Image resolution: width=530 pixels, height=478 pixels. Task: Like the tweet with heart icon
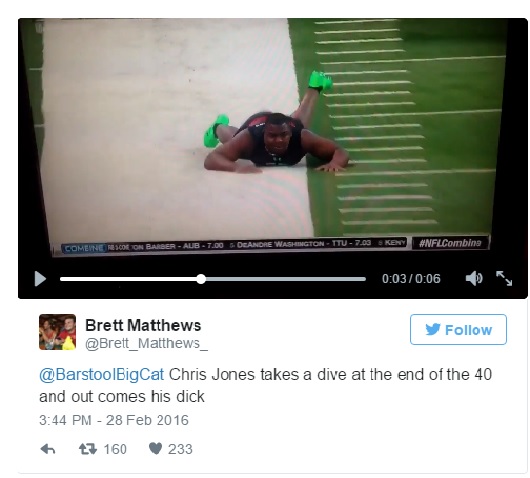pyautogui.click(x=155, y=449)
